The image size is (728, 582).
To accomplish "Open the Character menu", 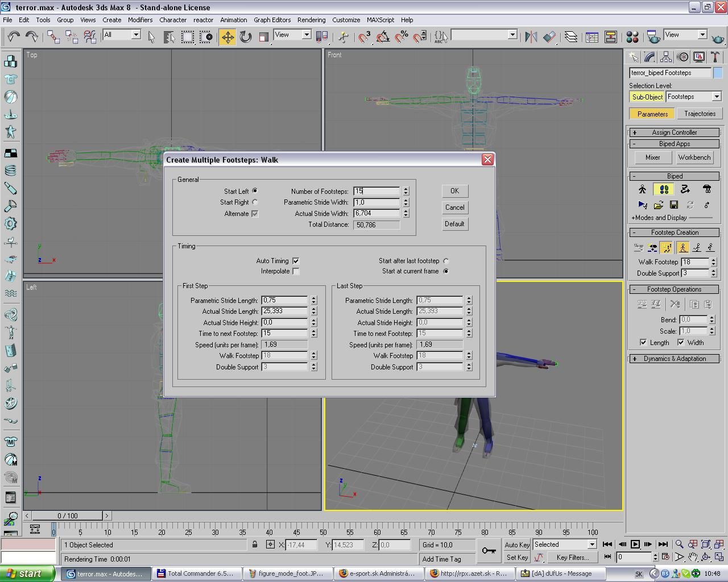I will 173,20.
